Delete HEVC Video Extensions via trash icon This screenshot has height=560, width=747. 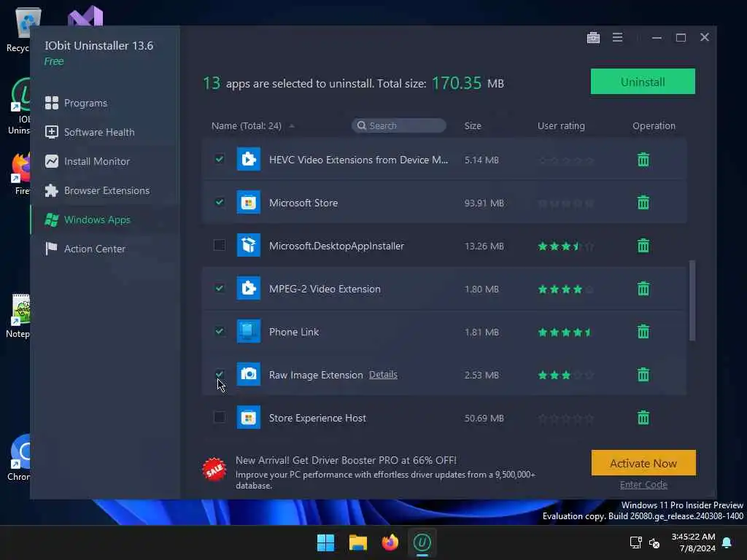tap(643, 160)
